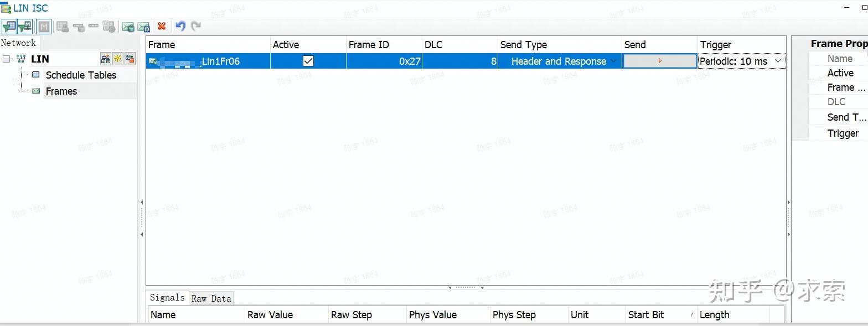Click the grayed table with user icon
The height and width of the screenshot is (326, 868).
pos(63,26)
